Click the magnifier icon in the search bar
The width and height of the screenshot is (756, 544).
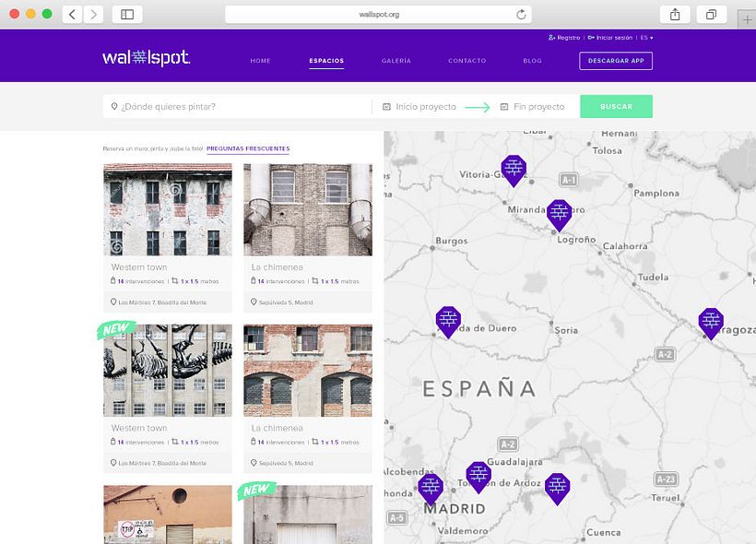[113, 106]
